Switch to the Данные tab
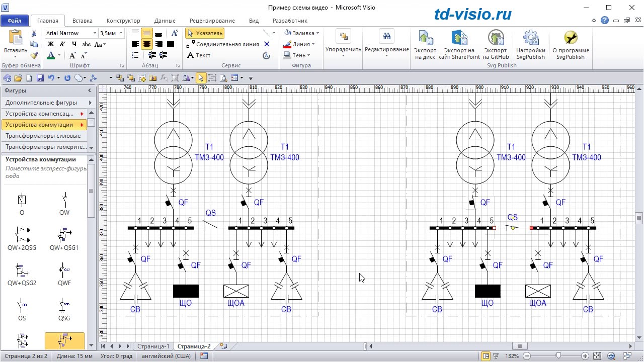 (165, 21)
